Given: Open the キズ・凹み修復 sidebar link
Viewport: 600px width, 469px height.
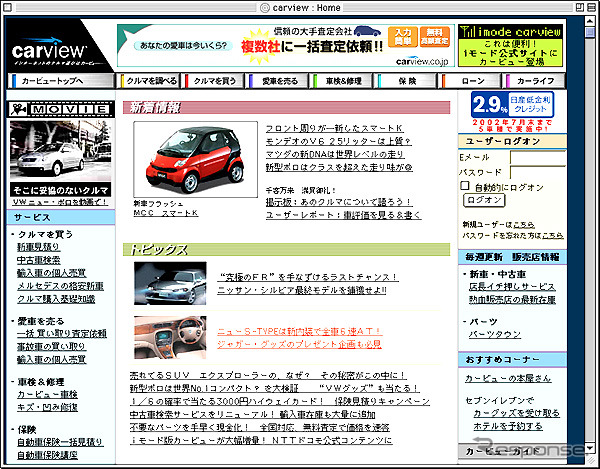Looking at the screenshot, I should [x=47, y=407].
